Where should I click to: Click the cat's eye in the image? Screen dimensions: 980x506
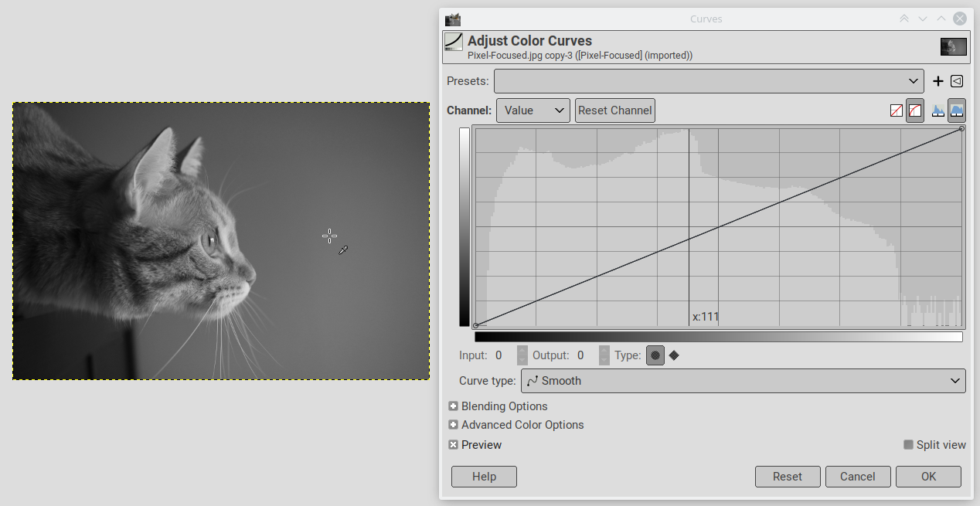tap(211, 243)
